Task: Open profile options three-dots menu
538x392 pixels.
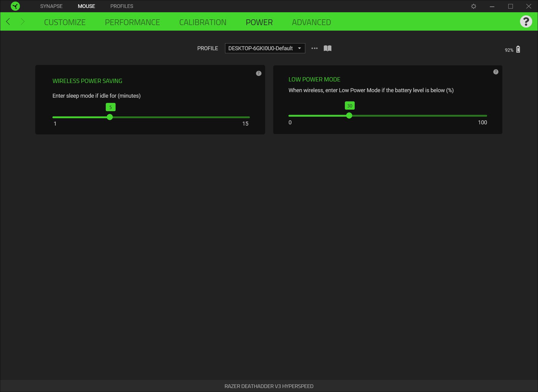Action: [x=315, y=48]
